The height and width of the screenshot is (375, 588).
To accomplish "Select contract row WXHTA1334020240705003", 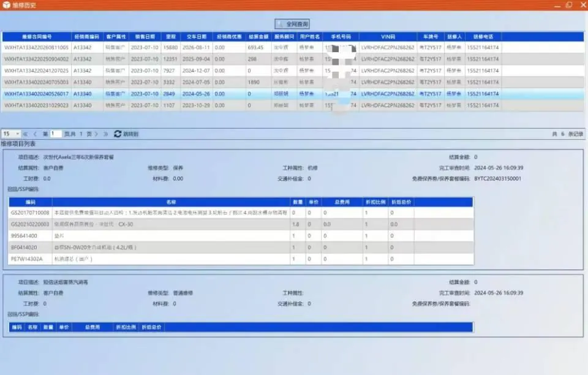I will 293,82.
